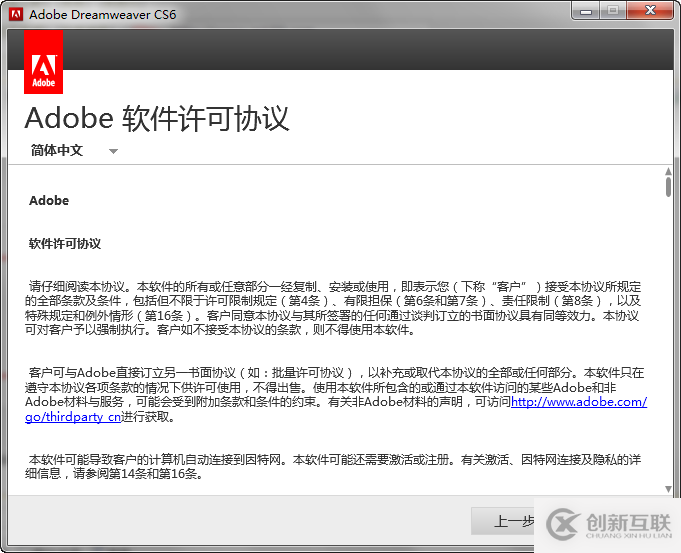Click the maximize button in the title bar
681x553 pixels.
click(x=613, y=11)
